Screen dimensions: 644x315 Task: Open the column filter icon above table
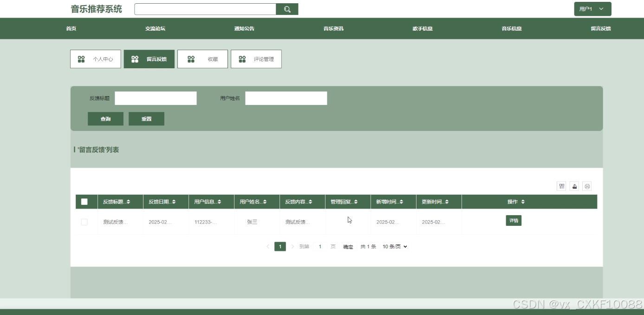click(x=562, y=186)
